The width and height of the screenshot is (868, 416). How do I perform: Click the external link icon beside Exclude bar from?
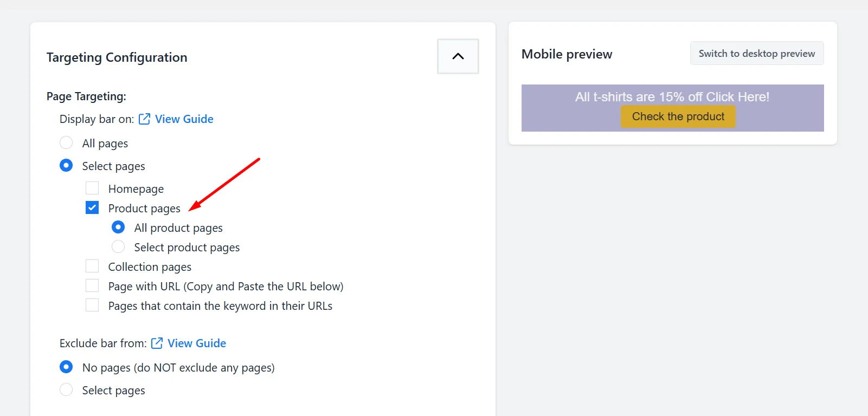(x=157, y=343)
